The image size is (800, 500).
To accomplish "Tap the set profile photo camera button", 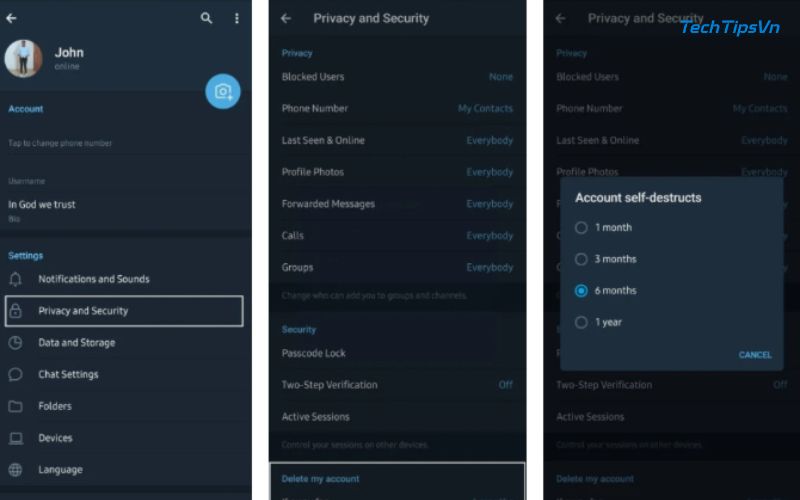I will tap(223, 92).
